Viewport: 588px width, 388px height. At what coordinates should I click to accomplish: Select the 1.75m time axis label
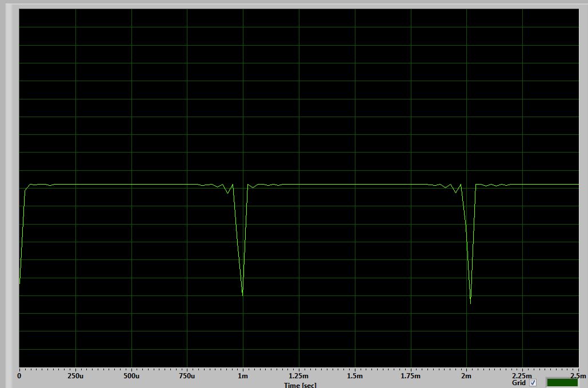[411, 375]
